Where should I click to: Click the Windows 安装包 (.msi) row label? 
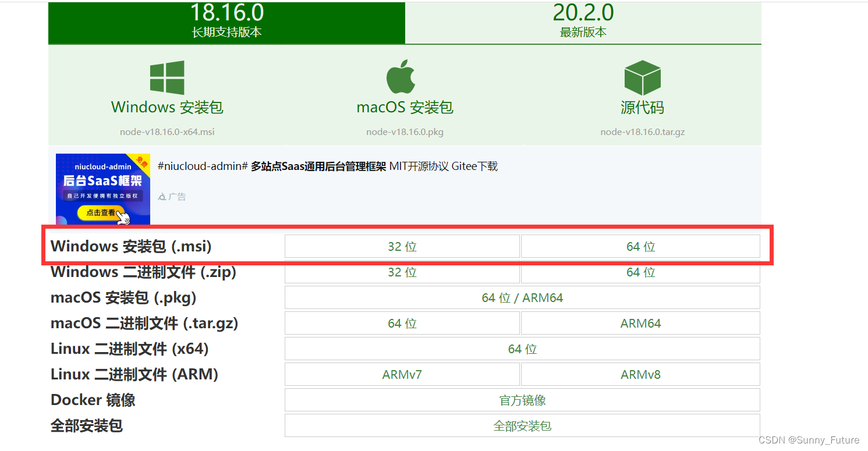pyautogui.click(x=131, y=246)
